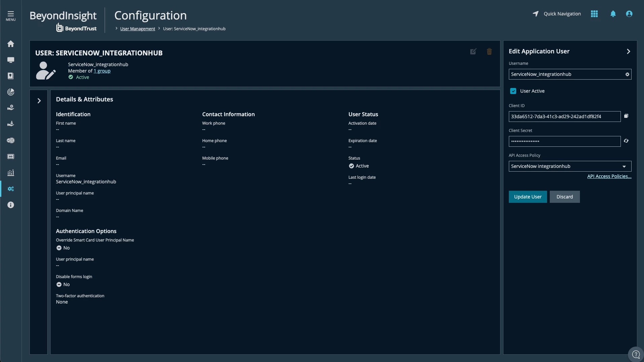
Task: Open the globe key sidebar icon
Action: click(11, 140)
